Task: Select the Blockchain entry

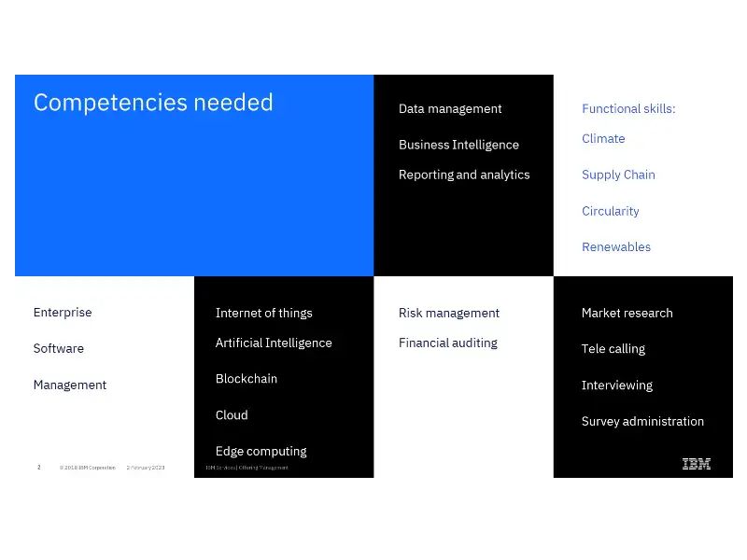Action: pos(247,379)
